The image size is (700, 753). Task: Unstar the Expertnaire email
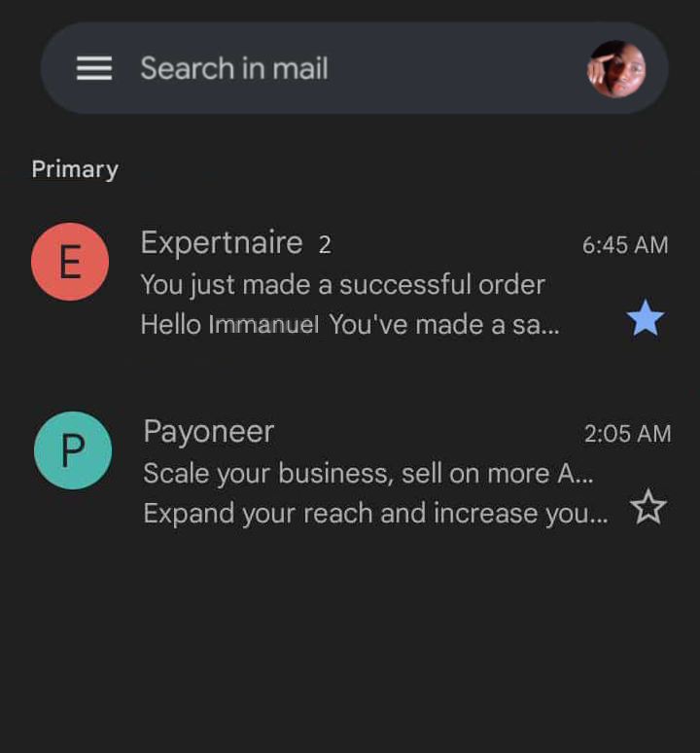(646, 318)
